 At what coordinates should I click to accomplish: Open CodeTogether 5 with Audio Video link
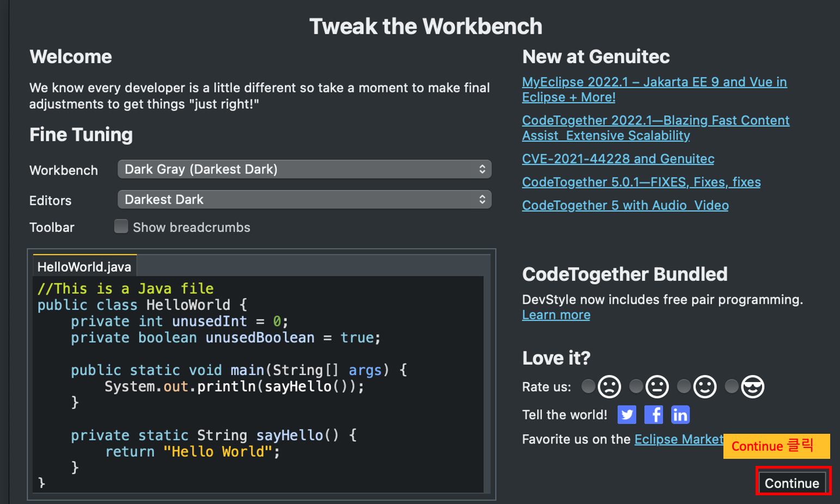625,206
